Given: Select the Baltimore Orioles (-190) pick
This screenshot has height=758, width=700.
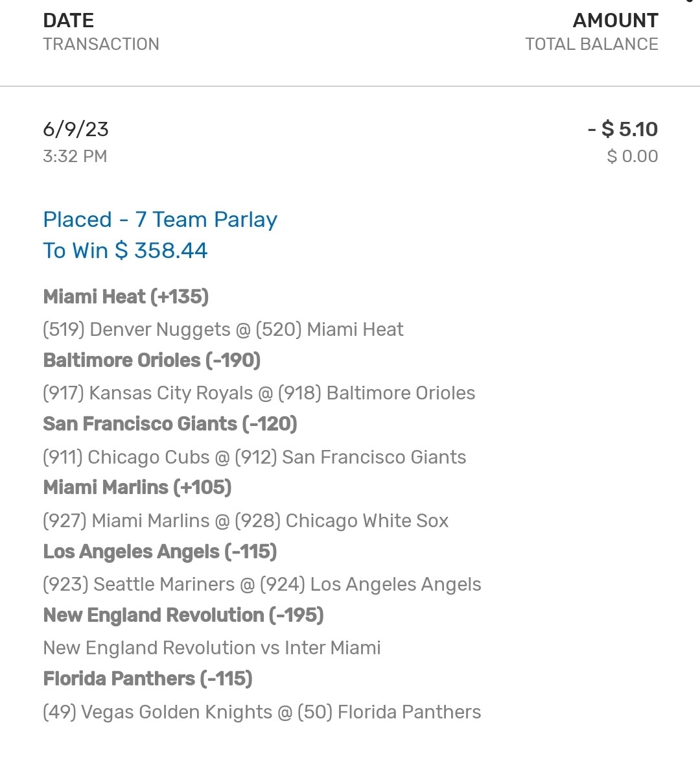Looking at the screenshot, I should 152,361.
